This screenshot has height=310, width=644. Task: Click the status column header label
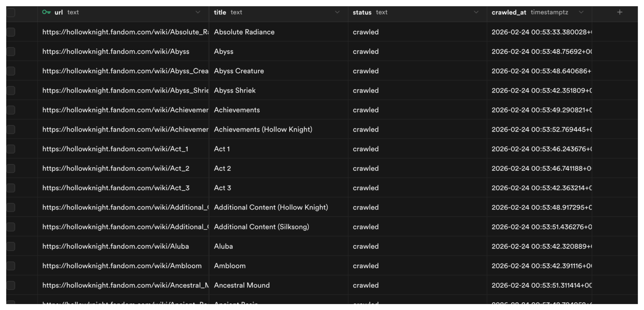pyautogui.click(x=362, y=12)
